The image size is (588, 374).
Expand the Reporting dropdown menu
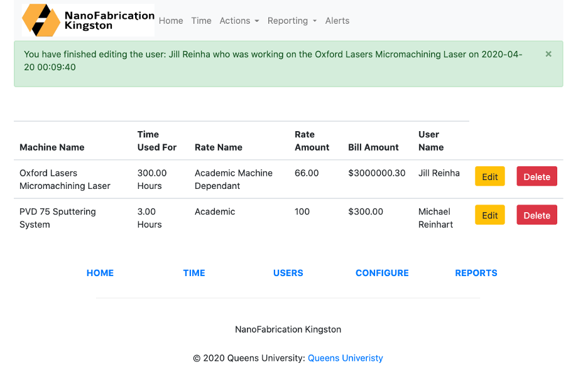[x=291, y=21]
